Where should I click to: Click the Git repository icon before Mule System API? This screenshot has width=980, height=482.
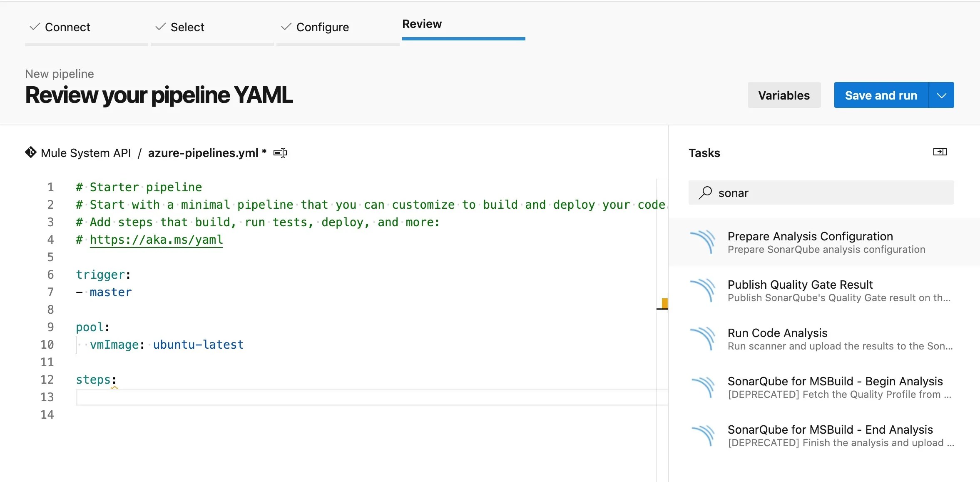coord(31,152)
